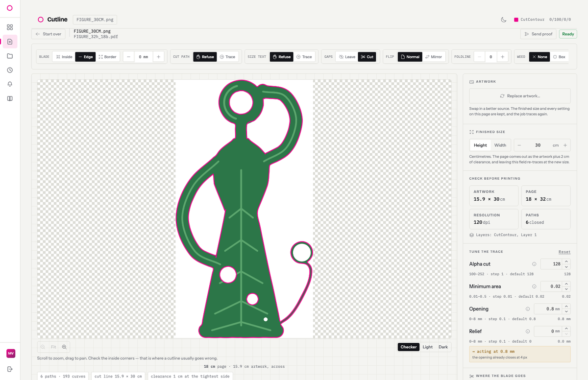This screenshot has width=588, height=380.
Task: Zoom in the preview canvas
Action: 64,347
